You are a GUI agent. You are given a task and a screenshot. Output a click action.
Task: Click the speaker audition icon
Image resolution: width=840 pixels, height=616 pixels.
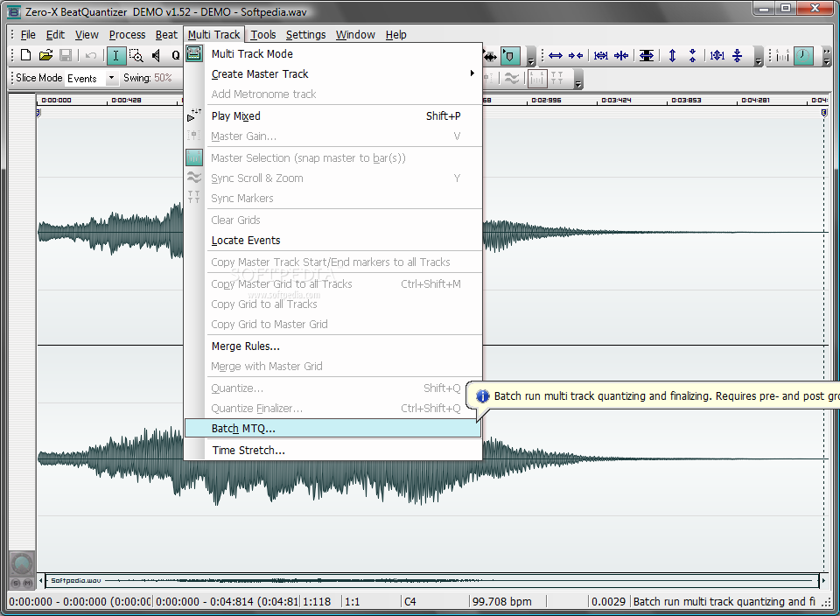[156, 55]
